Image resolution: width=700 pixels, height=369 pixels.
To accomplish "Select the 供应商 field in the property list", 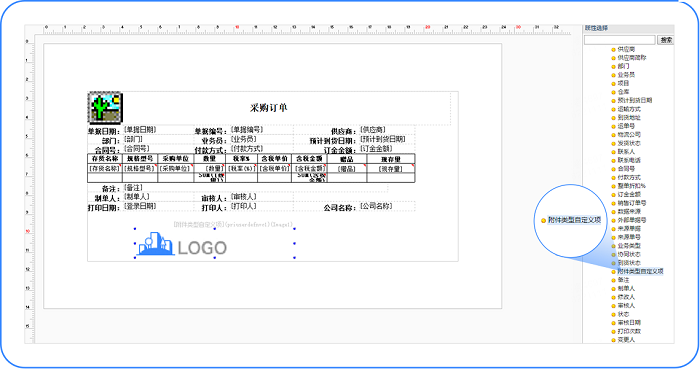I will point(626,49).
